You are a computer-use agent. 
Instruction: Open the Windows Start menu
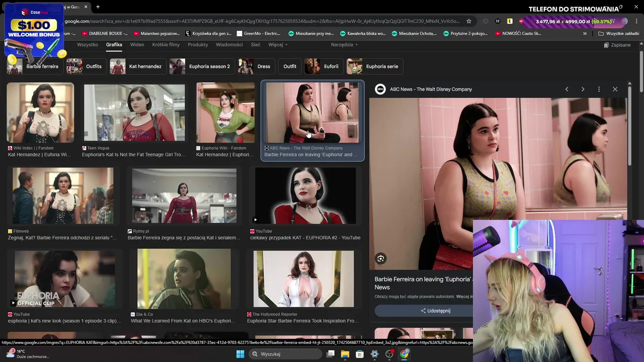coord(240,354)
